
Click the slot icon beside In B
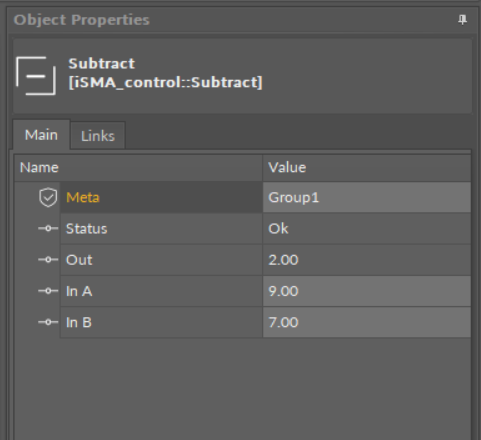pos(48,322)
